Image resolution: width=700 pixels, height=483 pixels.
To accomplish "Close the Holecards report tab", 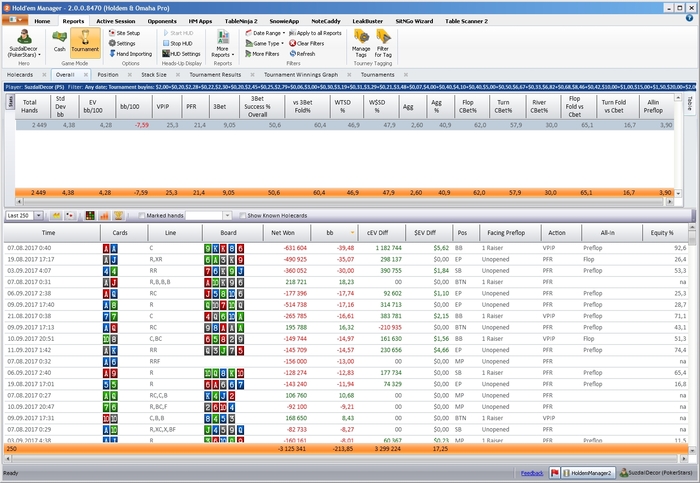I will (44, 75).
